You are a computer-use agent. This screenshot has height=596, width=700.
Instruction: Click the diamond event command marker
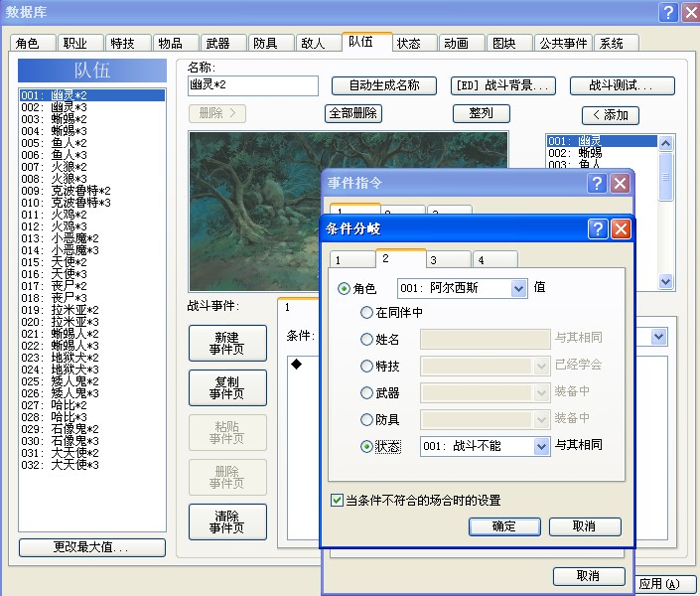click(x=297, y=364)
